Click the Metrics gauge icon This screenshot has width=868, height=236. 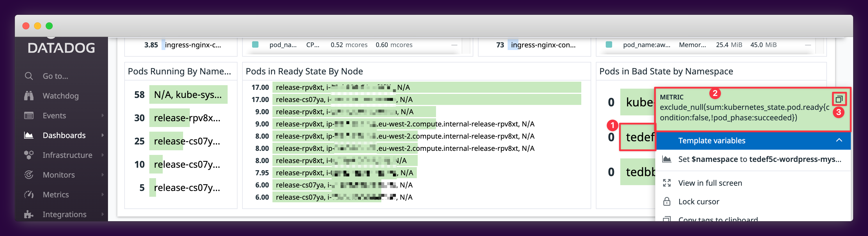(x=29, y=195)
